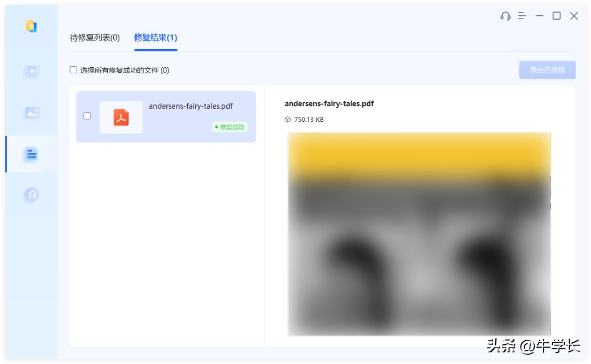Select the active document repair tool icon
Screen dimensions: 591x364
31,154
